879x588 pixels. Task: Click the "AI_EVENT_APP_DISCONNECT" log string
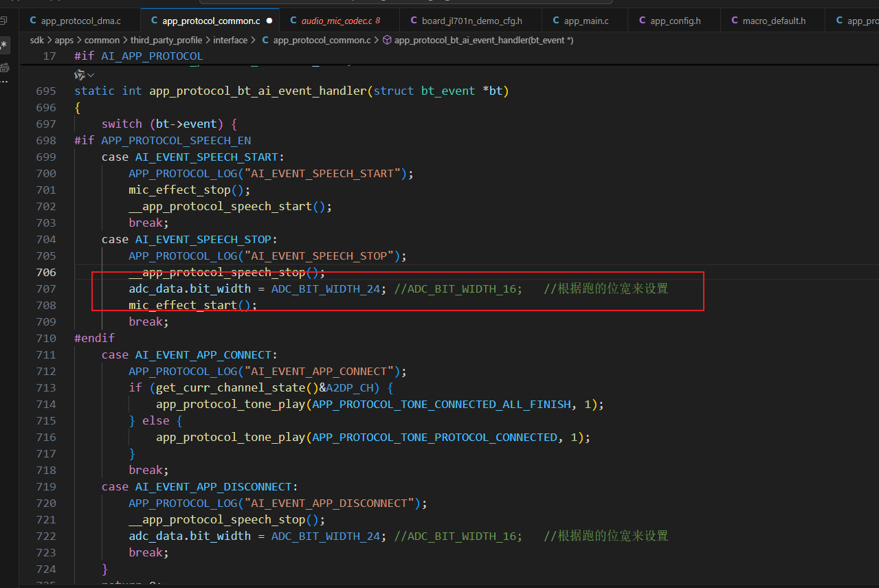329,503
